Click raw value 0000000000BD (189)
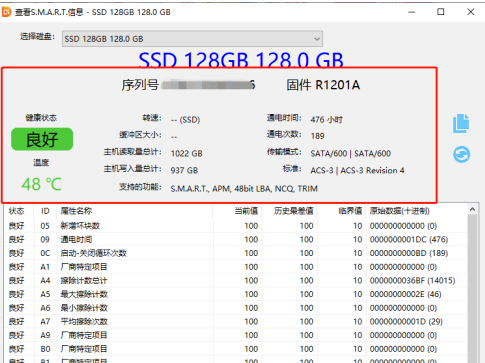This screenshot has width=485, height=363. tap(409, 253)
